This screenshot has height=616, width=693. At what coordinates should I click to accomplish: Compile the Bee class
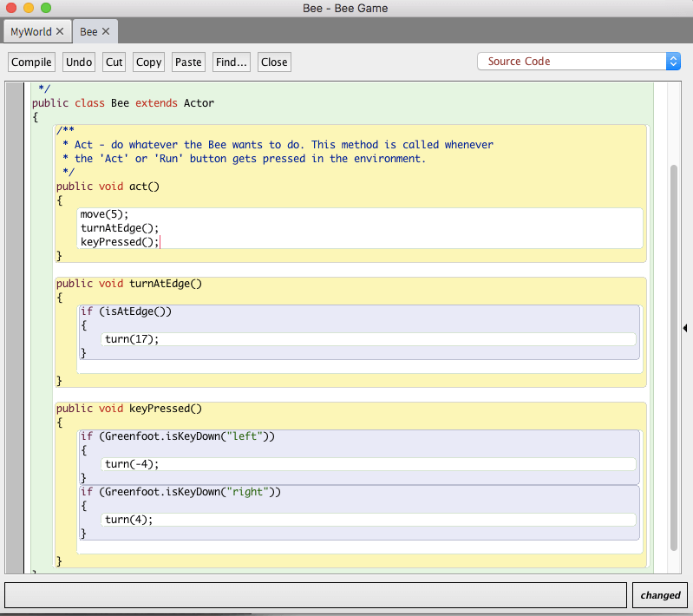pos(31,62)
